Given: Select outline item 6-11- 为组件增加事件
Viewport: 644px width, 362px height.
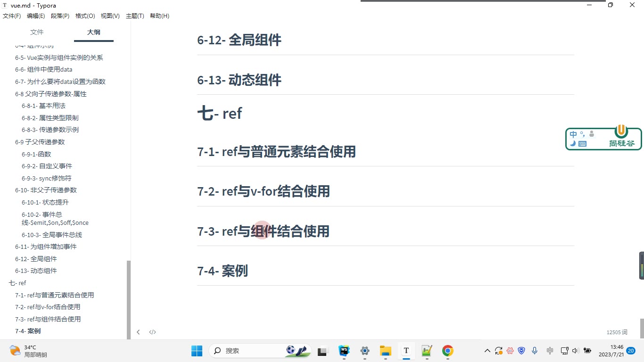Looking at the screenshot, I should 46,247.
